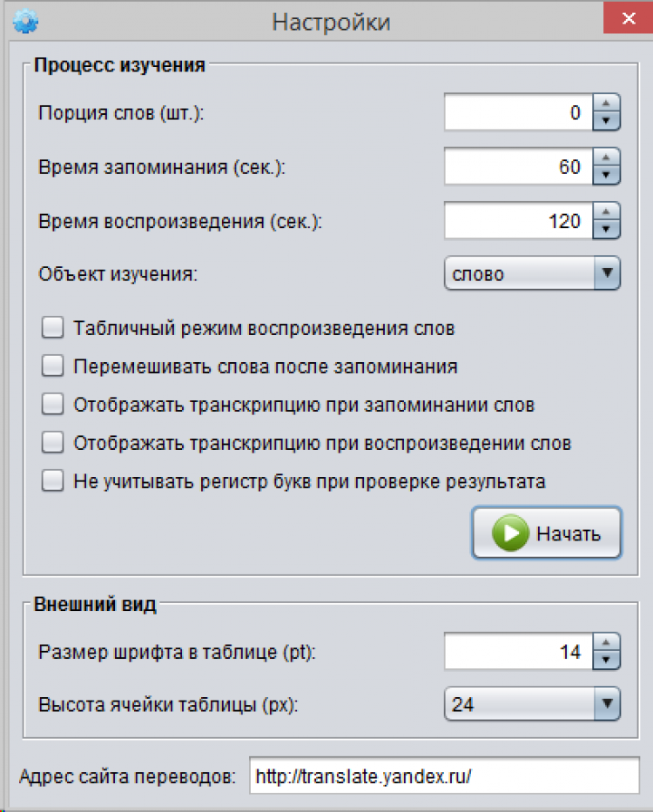Decrease table font size stepper
This screenshot has height=812, width=653.
click(x=607, y=661)
